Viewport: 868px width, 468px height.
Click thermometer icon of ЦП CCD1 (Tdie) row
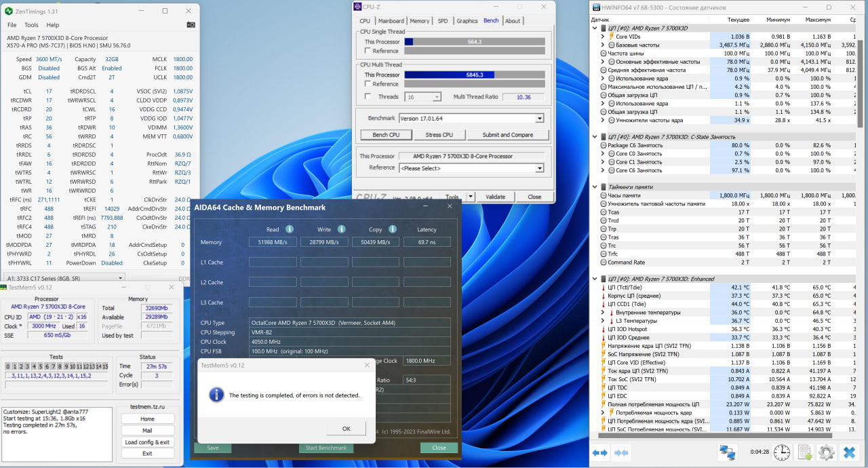602,304
